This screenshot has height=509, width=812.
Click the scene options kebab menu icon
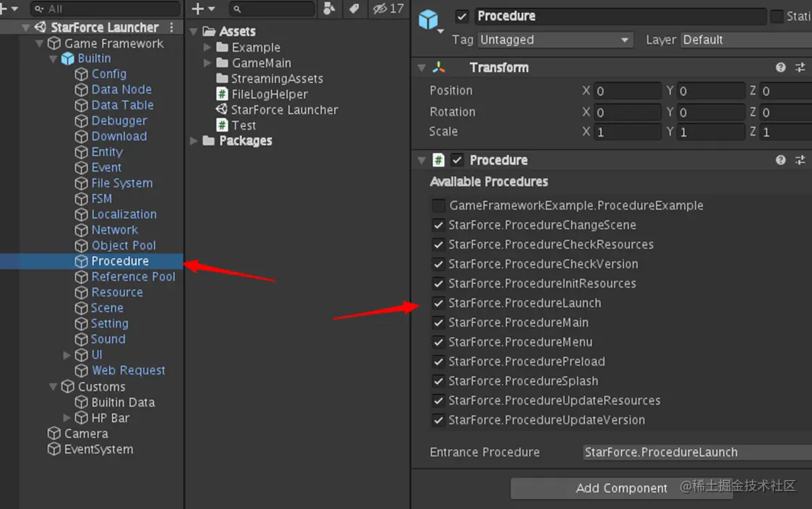171,27
